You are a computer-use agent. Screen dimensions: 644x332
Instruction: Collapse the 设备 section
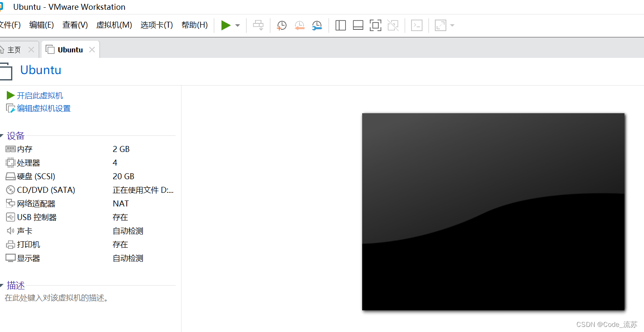pos(1,136)
